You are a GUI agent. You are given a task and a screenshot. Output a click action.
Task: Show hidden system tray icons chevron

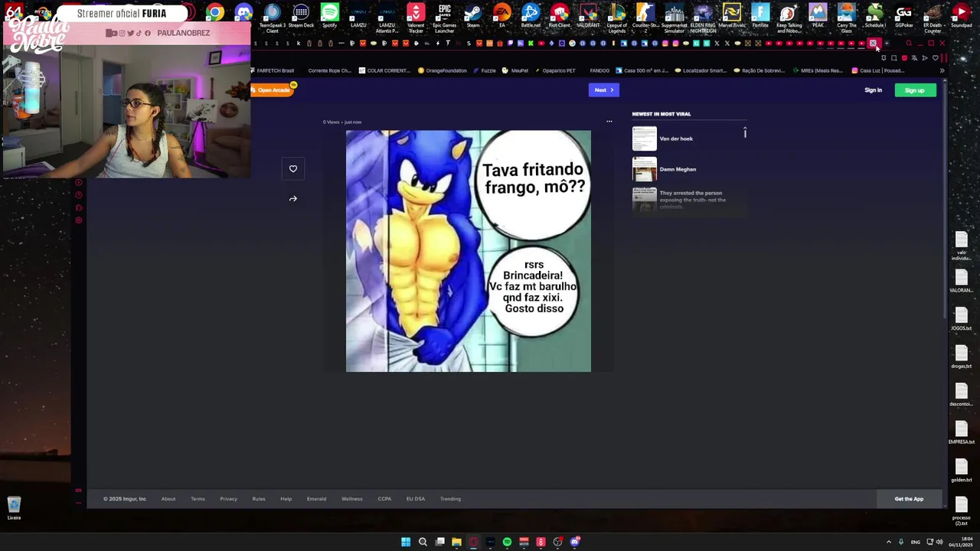889,542
